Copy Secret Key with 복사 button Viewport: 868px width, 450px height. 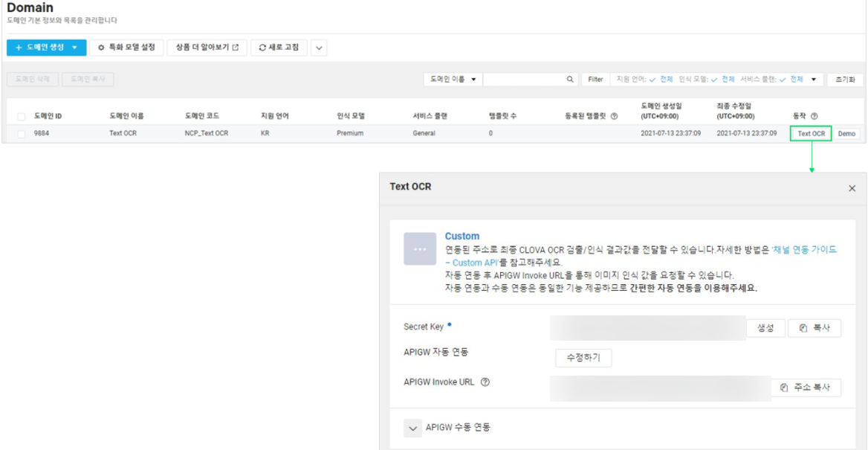814,328
